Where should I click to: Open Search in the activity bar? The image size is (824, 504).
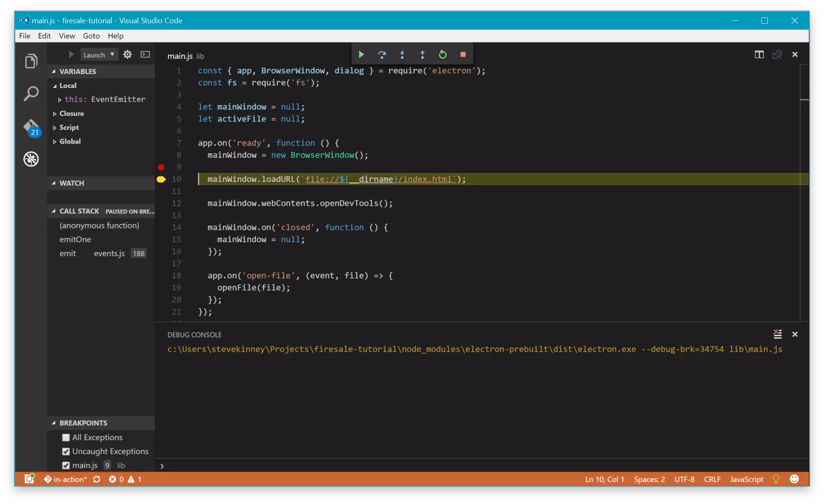[x=31, y=93]
